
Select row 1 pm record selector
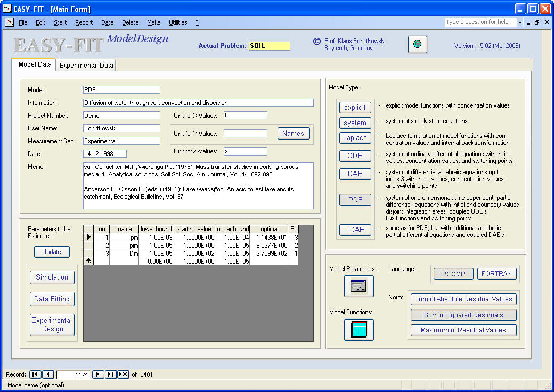pyautogui.click(x=88, y=237)
